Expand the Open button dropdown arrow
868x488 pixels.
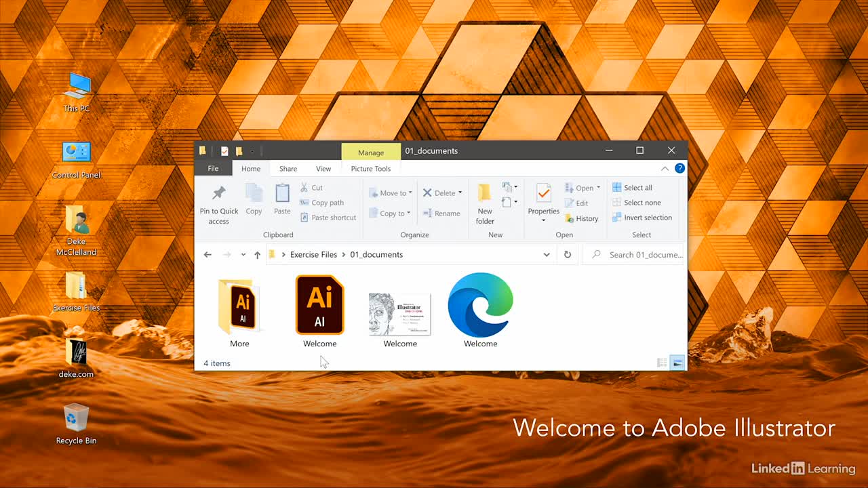pyautogui.click(x=598, y=188)
